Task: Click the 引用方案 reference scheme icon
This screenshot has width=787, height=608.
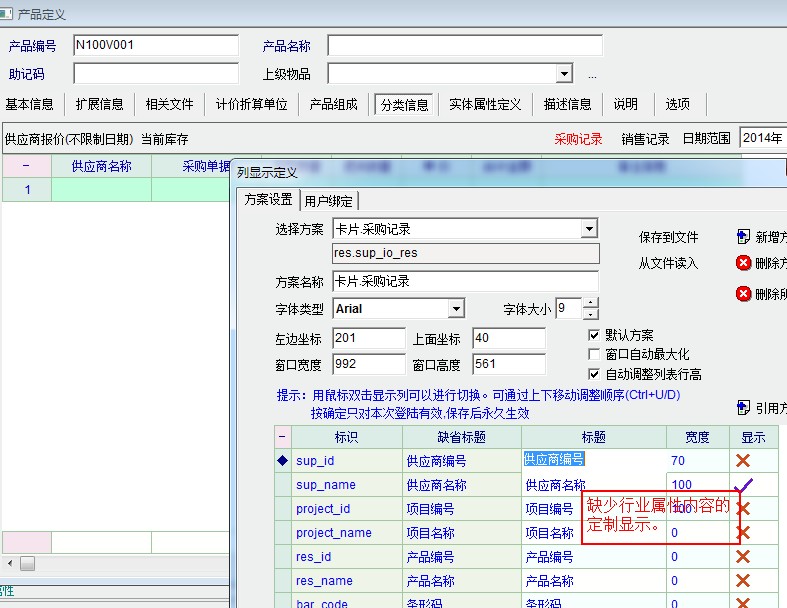Action: tap(743, 407)
